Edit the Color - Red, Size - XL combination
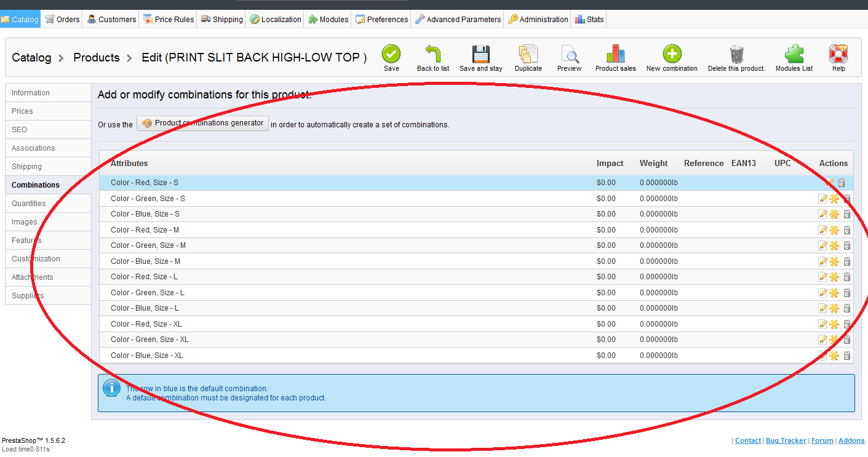This screenshot has width=868, height=457. click(822, 324)
